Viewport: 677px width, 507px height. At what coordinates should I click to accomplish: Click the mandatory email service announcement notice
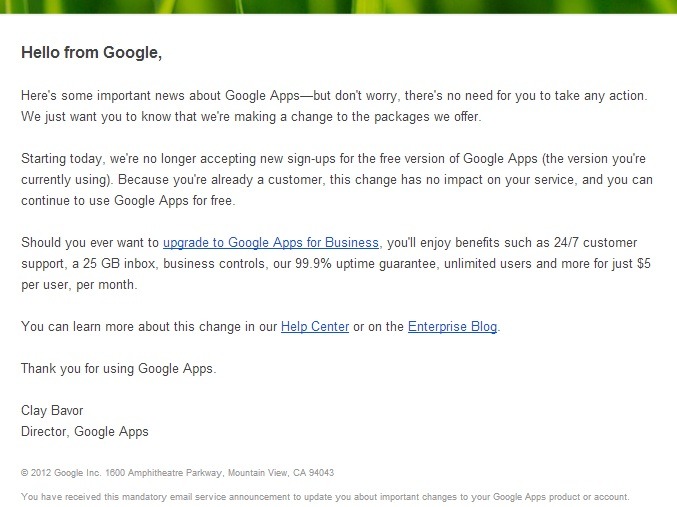(325, 497)
